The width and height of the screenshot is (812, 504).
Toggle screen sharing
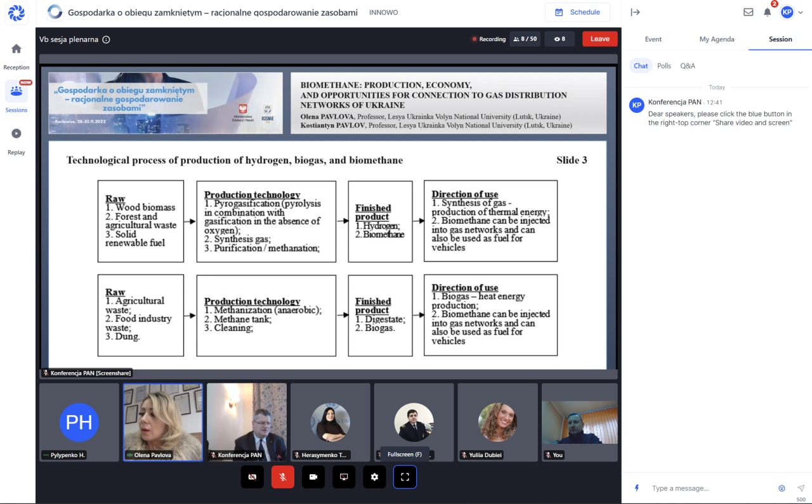[344, 477]
